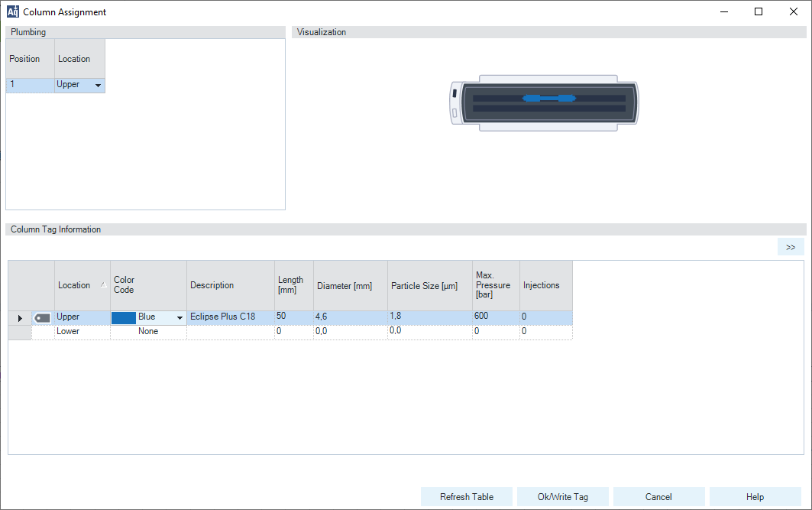Screen dimensions: 812x510
Task: Open the Upper location dropdown in Plumbing
Action: point(98,85)
